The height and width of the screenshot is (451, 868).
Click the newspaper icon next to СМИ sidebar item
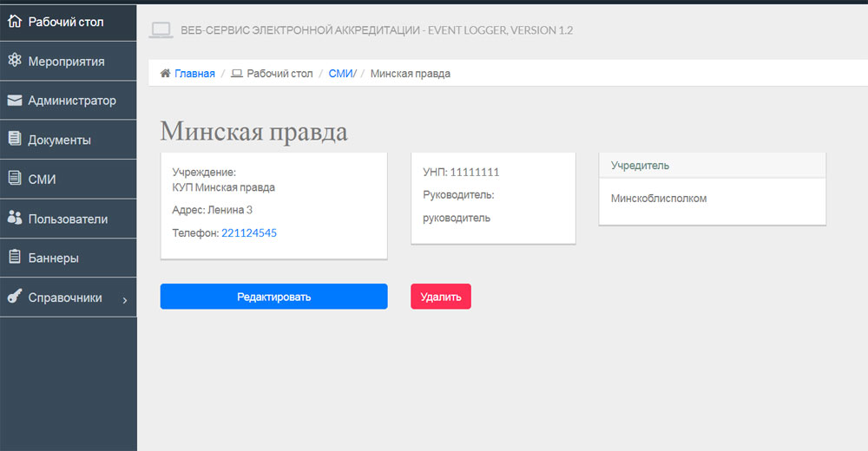click(x=15, y=178)
